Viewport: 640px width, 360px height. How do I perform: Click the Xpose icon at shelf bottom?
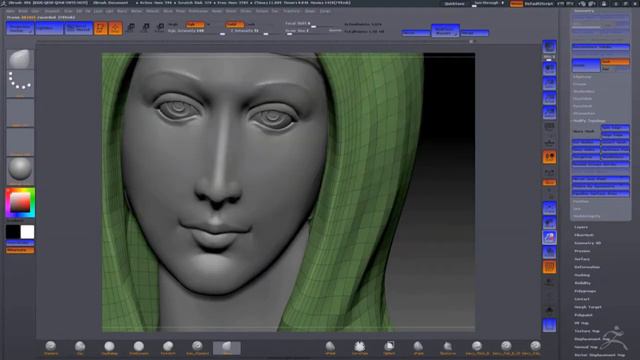[549, 326]
